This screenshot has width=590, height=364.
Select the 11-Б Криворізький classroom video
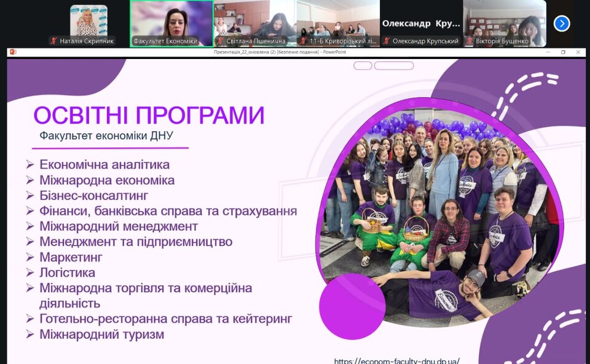338,20
